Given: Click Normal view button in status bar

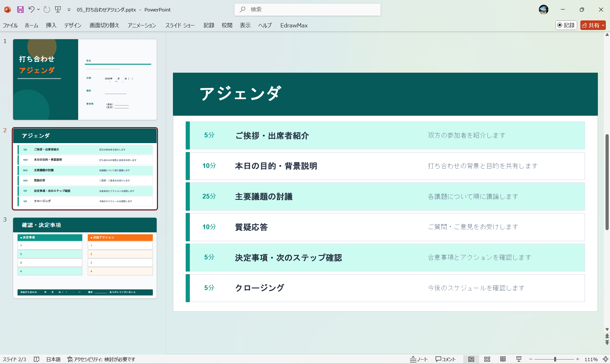Looking at the screenshot, I should tap(471, 359).
